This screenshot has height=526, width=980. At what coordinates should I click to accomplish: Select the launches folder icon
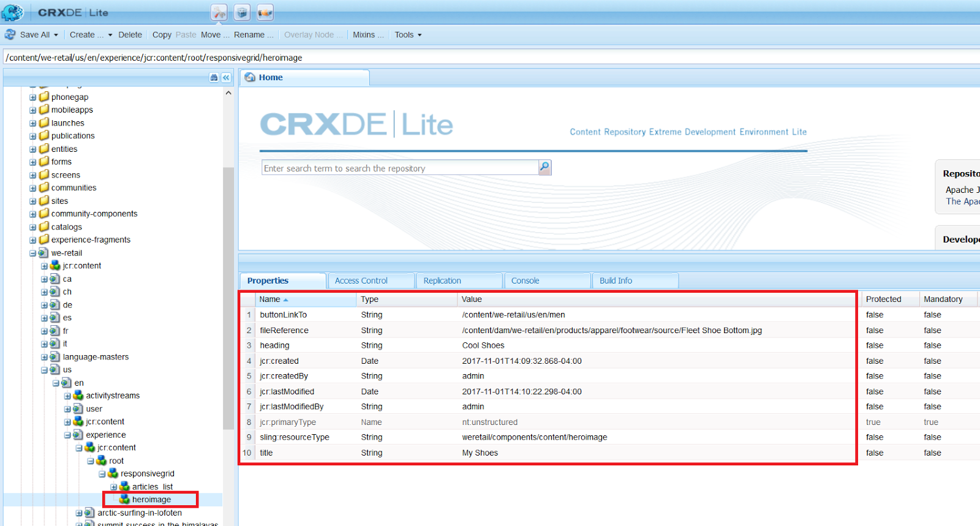click(x=44, y=122)
